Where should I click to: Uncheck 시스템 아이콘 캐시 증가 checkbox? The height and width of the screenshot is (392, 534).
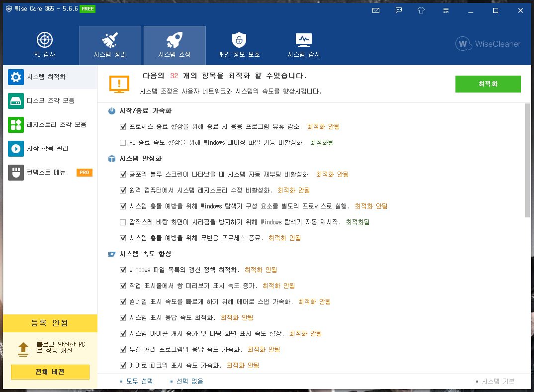(123, 334)
